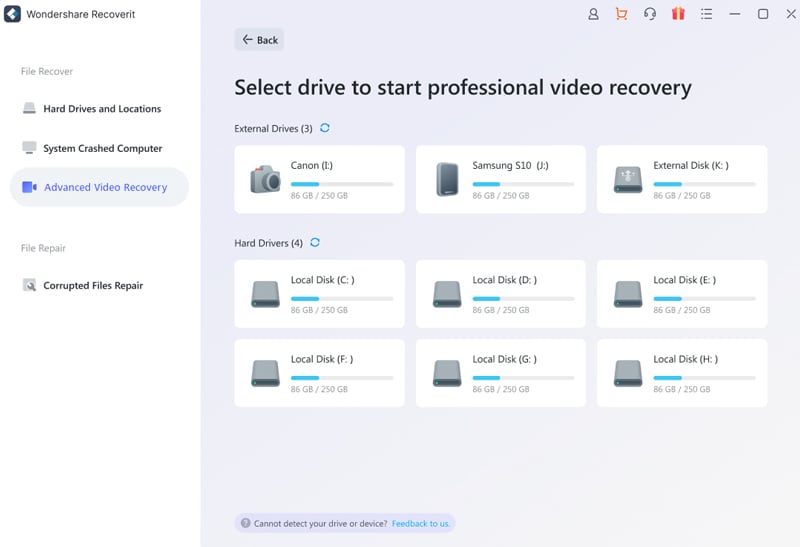Minimize the Recoverit window
Screen dimensions: 800x547
pyautogui.click(x=735, y=14)
